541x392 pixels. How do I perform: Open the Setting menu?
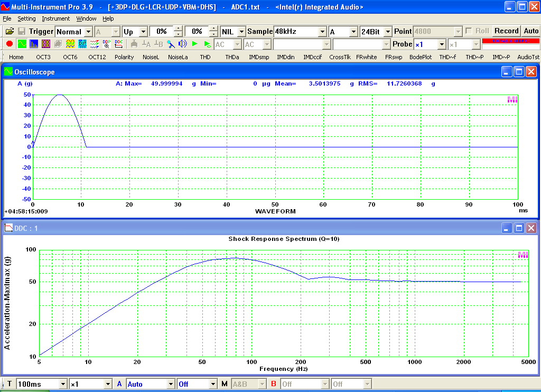27,18
